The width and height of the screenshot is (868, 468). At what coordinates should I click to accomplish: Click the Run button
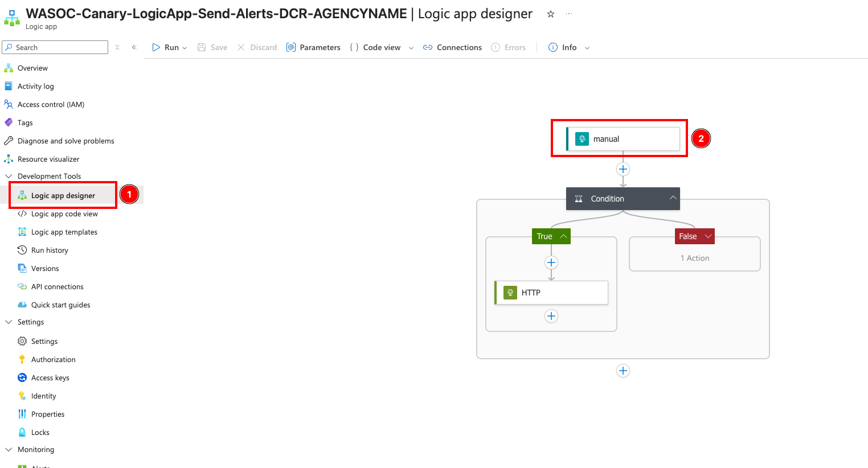[165, 47]
